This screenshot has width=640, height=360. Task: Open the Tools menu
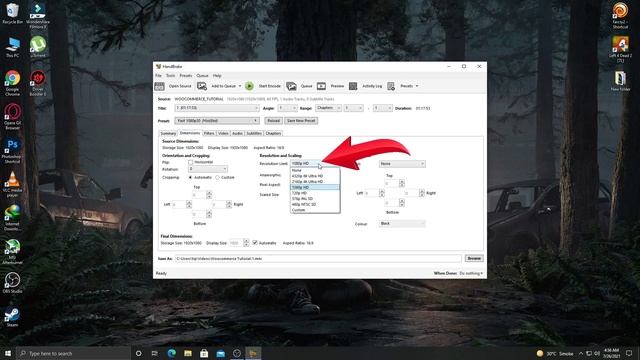[x=171, y=76]
